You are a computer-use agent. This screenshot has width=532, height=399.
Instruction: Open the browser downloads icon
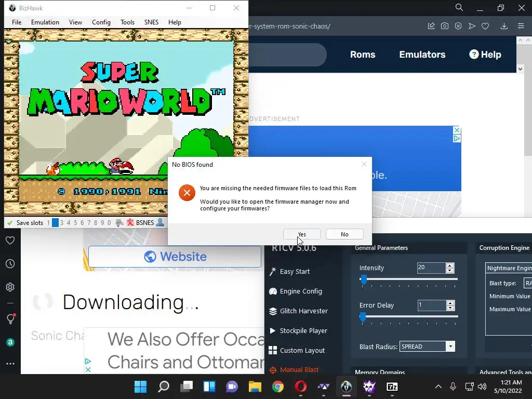click(504, 26)
